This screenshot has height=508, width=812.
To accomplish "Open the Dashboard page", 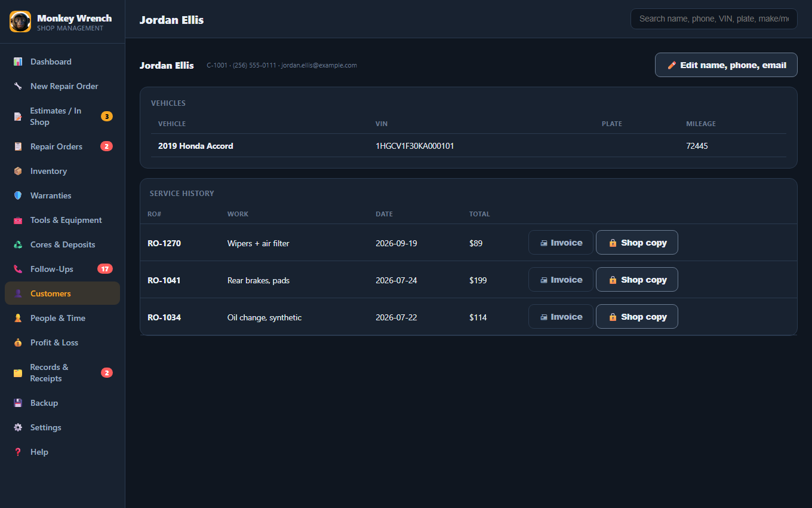I will coord(62,62).
